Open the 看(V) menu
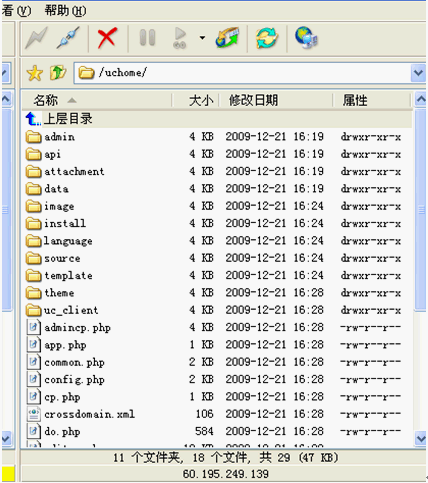Image resolution: width=428 pixels, height=483 pixels. tap(16, 11)
